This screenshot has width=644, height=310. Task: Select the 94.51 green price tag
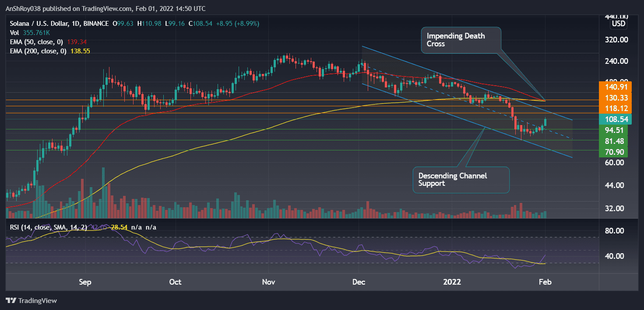pos(615,130)
